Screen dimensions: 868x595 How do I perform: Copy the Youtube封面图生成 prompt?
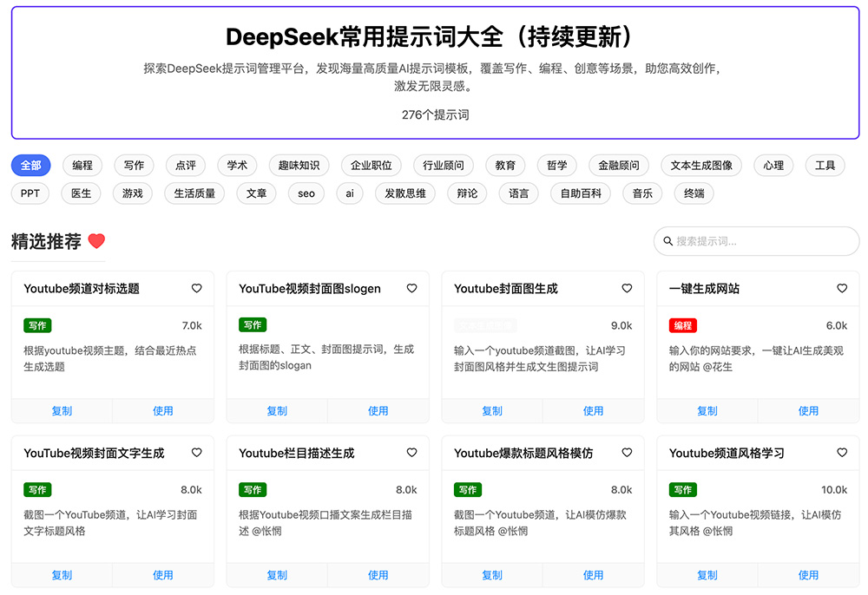pyautogui.click(x=492, y=411)
